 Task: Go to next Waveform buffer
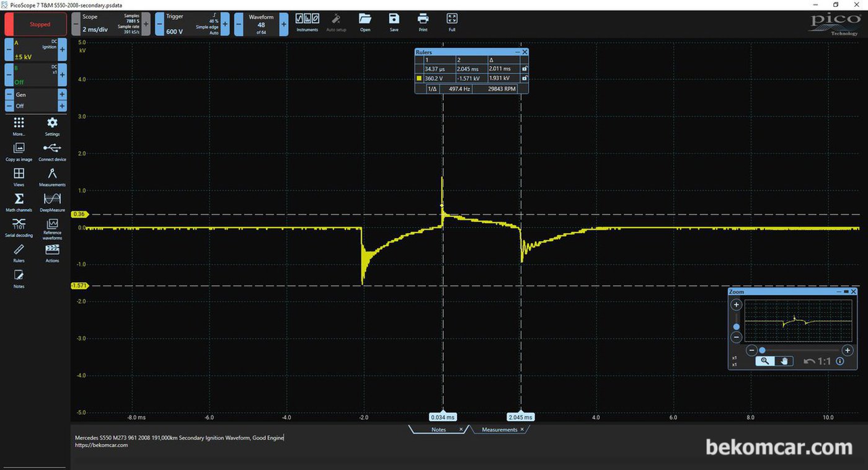[284, 24]
